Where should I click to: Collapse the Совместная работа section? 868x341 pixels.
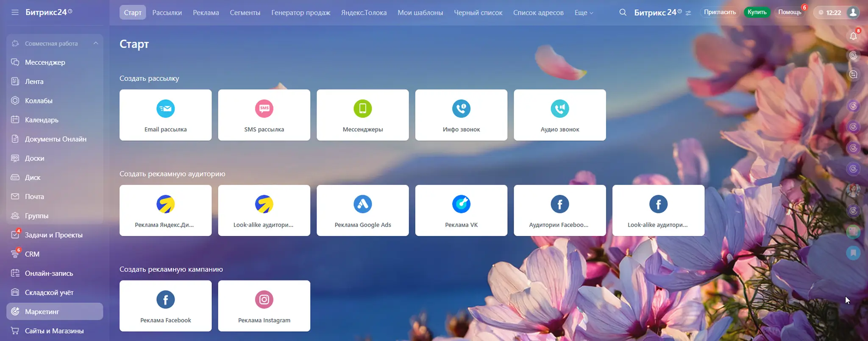coord(96,43)
